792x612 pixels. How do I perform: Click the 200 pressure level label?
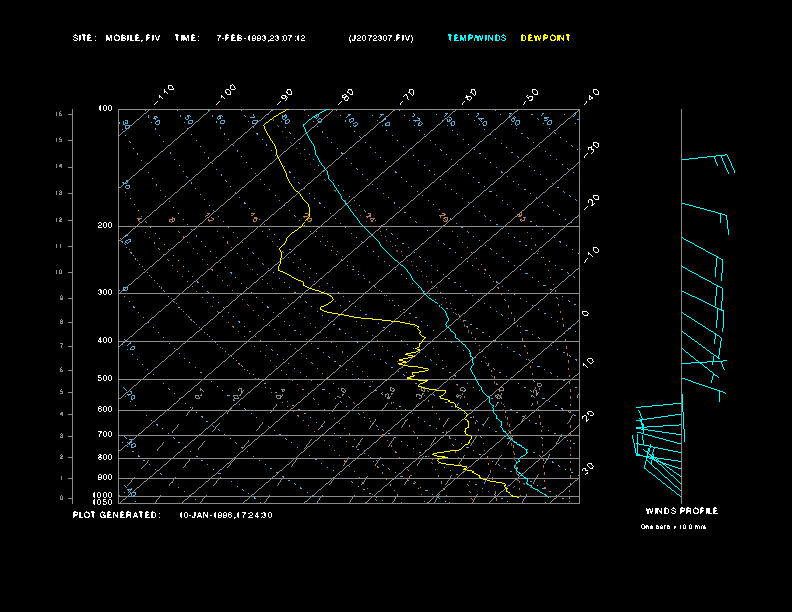(105, 226)
